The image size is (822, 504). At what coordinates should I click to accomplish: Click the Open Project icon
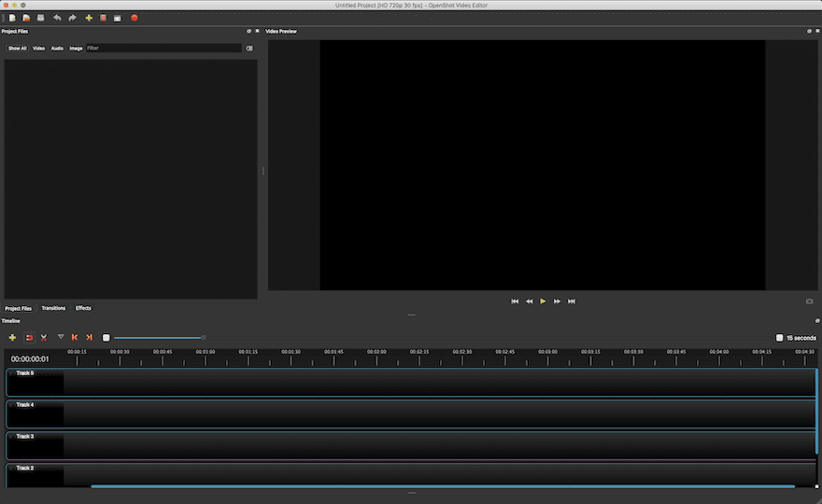point(26,18)
